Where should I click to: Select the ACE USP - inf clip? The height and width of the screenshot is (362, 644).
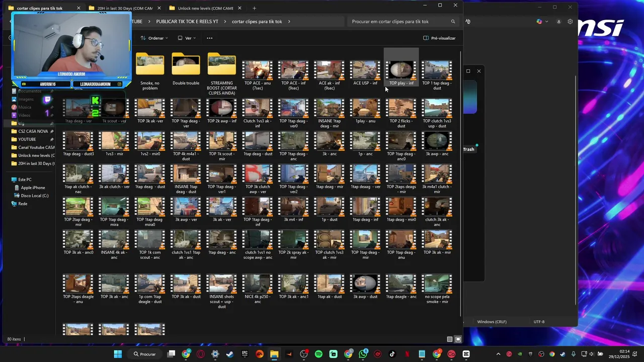pos(365,73)
